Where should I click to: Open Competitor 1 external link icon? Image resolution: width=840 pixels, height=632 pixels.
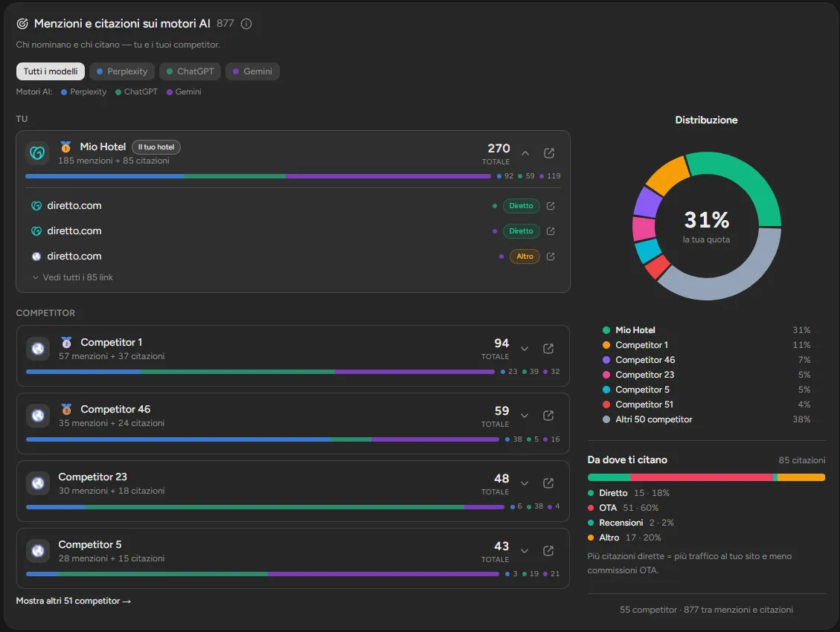tap(548, 349)
